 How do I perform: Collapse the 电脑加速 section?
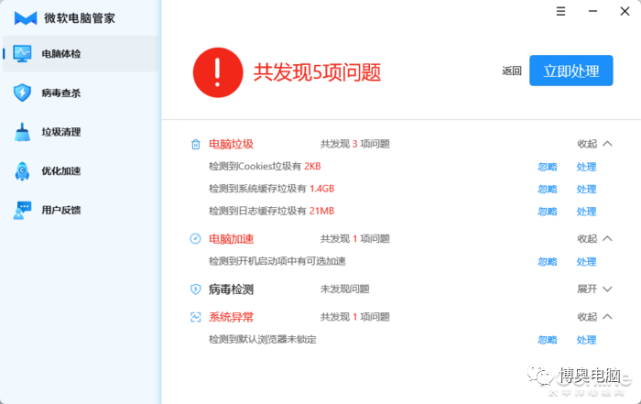pos(594,239)
